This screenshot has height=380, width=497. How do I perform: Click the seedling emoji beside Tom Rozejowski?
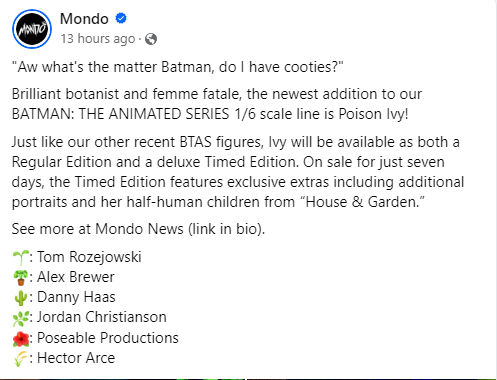click(20, 257)
